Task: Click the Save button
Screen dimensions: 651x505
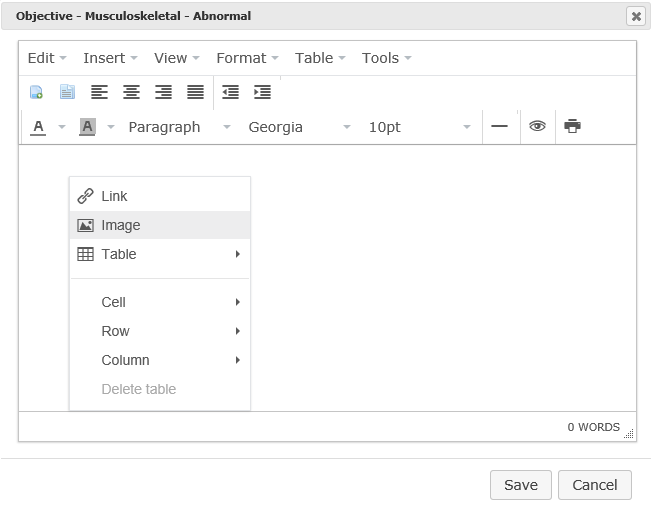Action: 521,485
